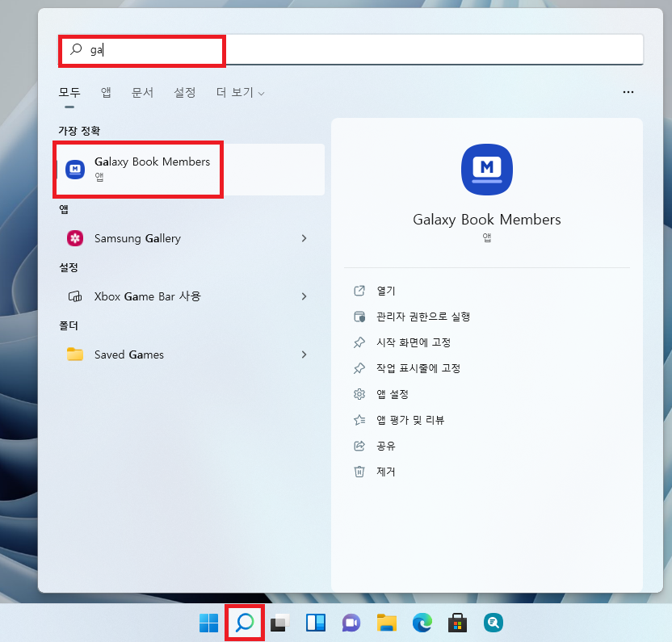Viewport: 672px width, 642px height.
Task: Open the Widgets panel from taskbar
Action: (316, 623)
